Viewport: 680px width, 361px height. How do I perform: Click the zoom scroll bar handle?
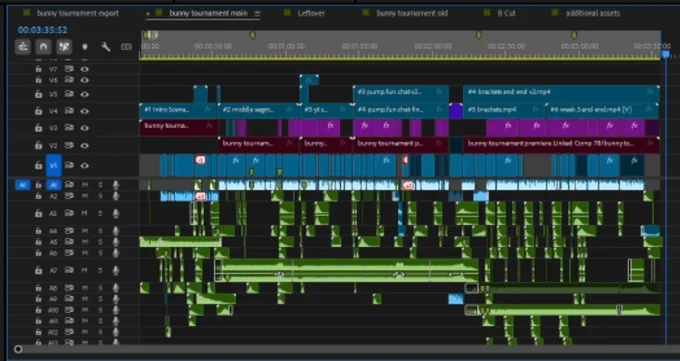[x=18, y=349]
